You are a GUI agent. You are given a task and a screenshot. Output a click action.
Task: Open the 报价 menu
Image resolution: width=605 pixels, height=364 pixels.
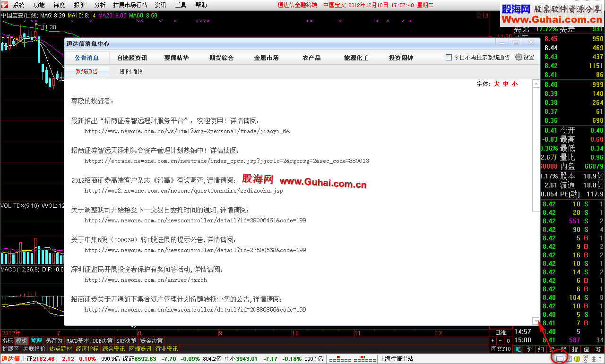coord(80,5)
